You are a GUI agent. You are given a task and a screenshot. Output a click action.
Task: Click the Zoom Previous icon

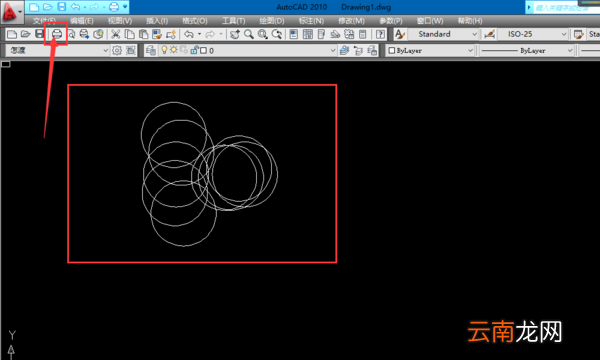click(277, 34)
